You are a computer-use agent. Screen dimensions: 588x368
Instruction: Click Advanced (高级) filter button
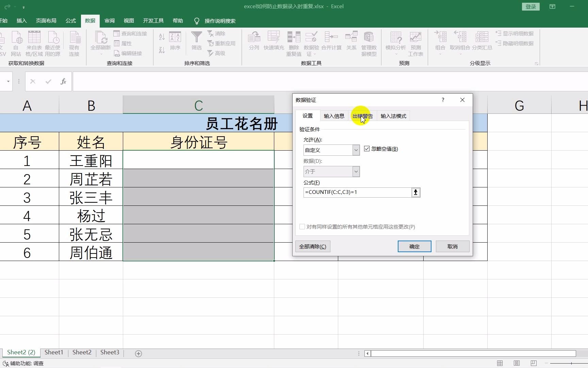tap(216, 53)
